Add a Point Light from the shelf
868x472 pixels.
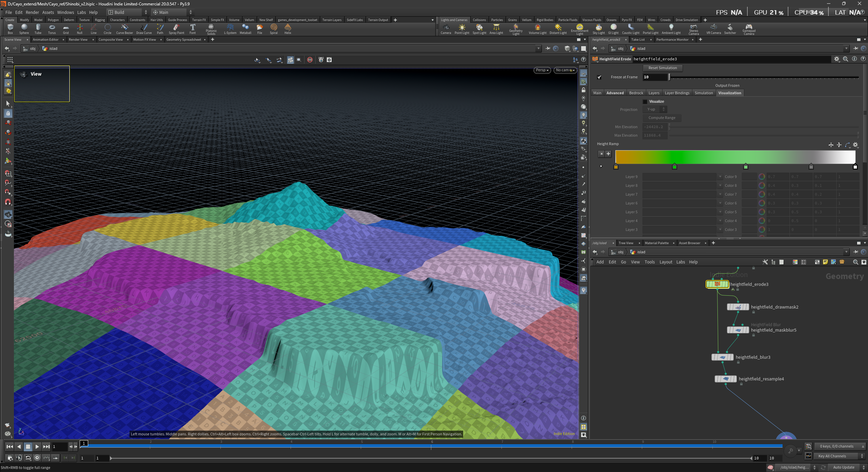point(462,28)
